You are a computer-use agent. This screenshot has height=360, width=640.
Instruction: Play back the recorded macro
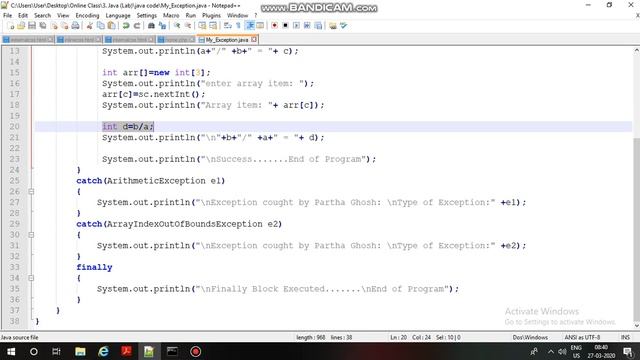coord(296,26)
